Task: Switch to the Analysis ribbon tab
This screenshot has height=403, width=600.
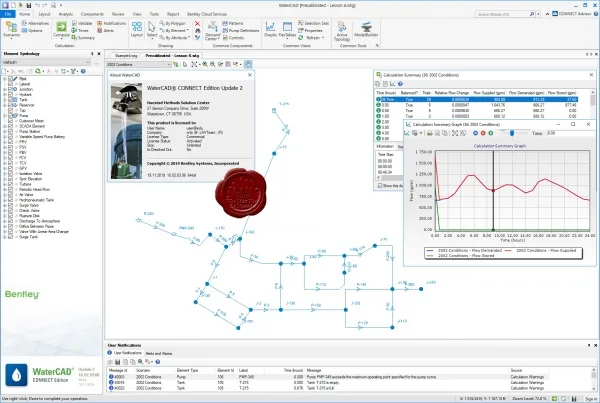Action: click(66, 14)
